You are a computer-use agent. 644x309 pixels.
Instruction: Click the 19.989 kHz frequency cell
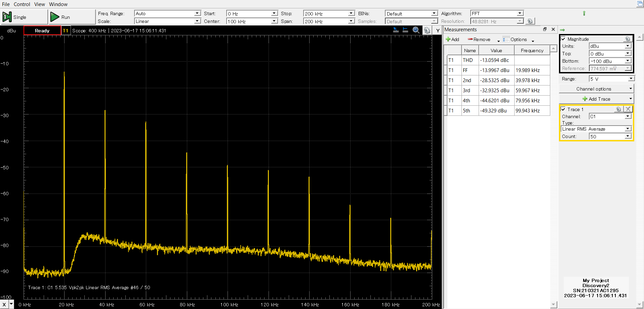[x=532, y=70]
